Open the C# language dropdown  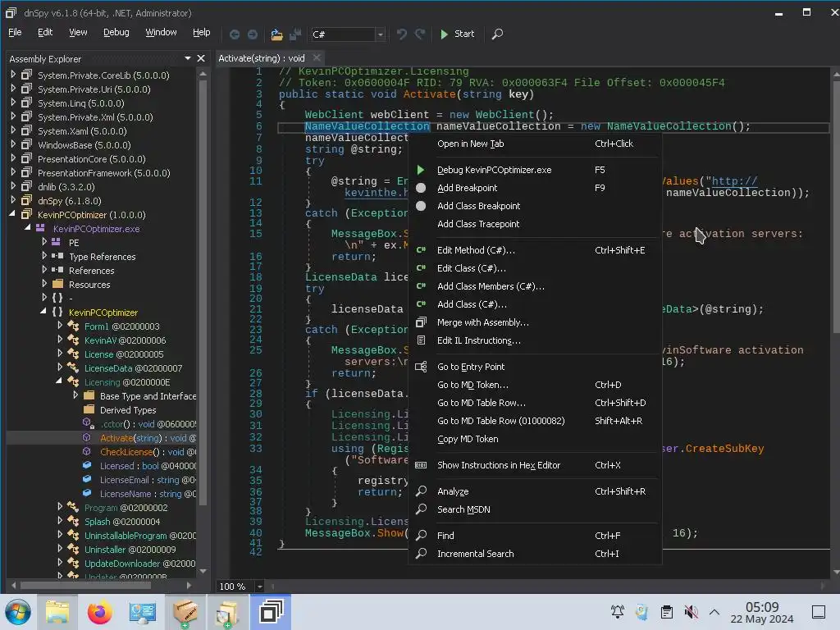380,34
